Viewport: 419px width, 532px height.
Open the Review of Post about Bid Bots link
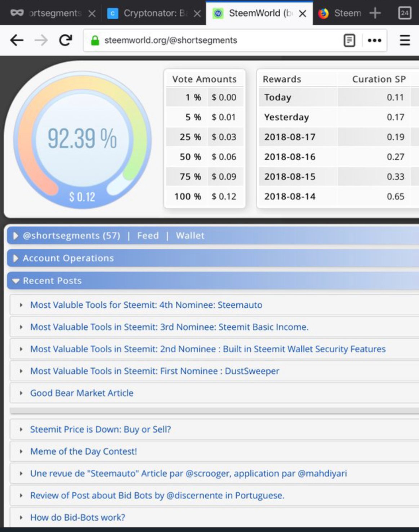click(x=157, y=495)
